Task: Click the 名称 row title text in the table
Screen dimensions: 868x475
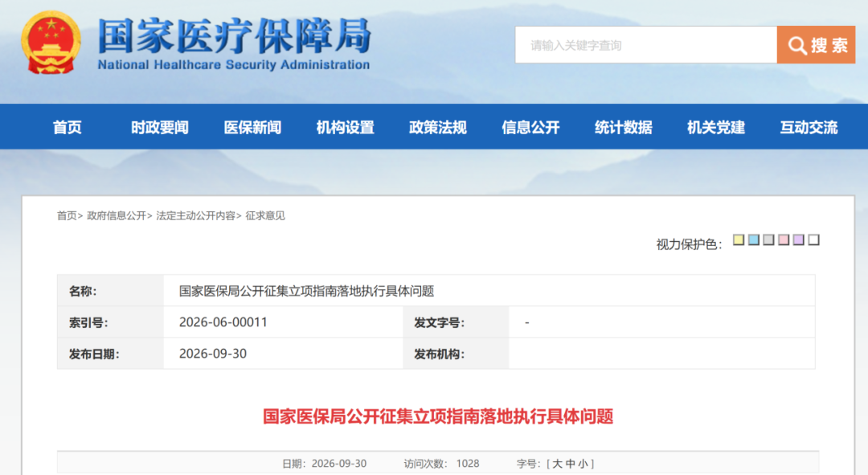Action: click(306, 291)
